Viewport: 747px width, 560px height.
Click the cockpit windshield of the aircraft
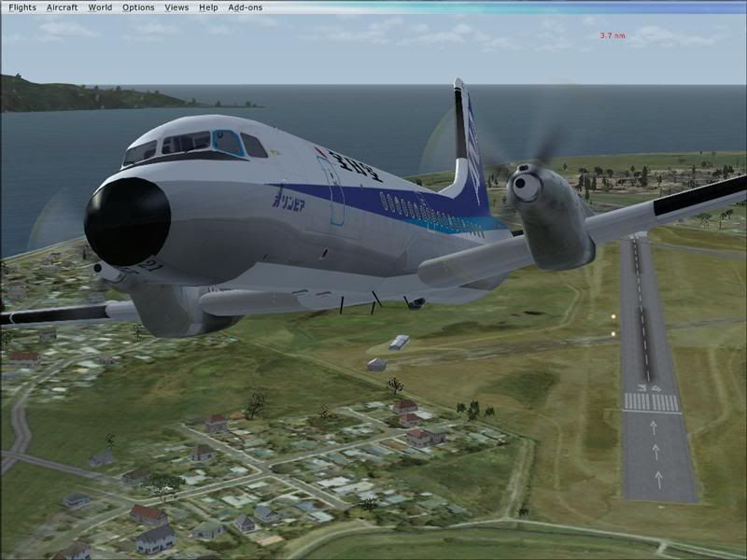coord(187,143)
